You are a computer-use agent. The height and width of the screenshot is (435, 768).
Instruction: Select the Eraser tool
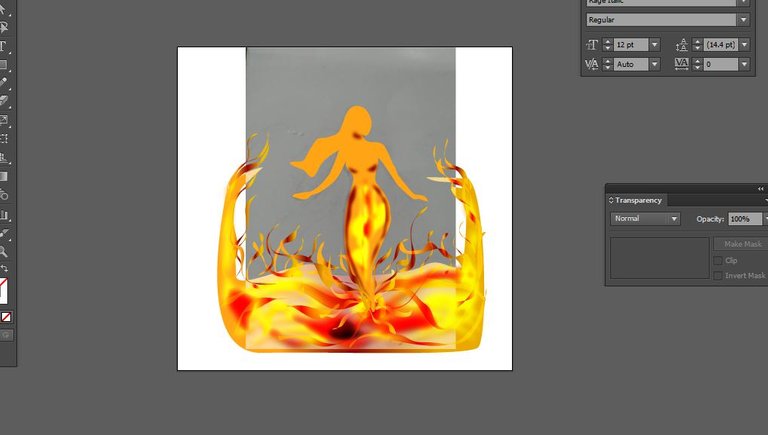pos(3,101)
